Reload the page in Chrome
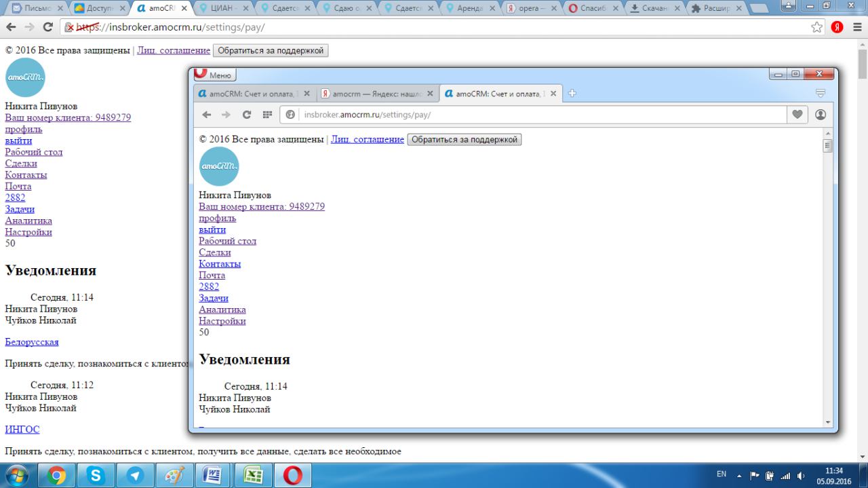 pos(48,27)
